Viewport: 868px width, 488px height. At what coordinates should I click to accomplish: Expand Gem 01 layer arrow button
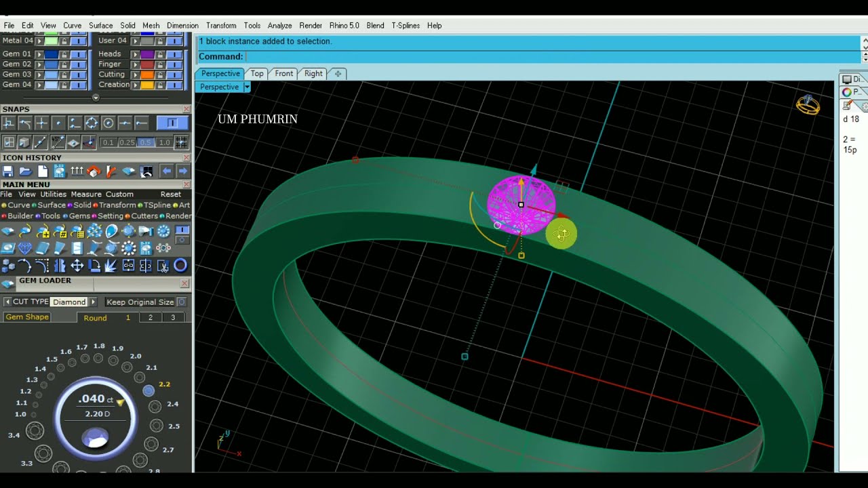[39, 54]
